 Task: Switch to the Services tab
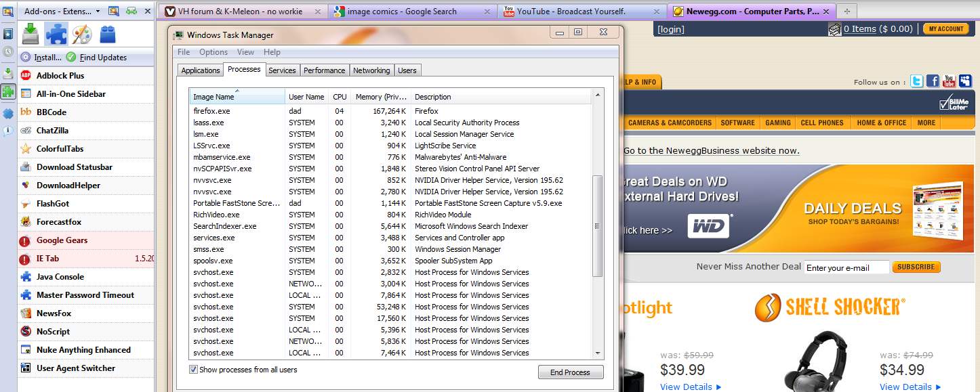(282, 70)
